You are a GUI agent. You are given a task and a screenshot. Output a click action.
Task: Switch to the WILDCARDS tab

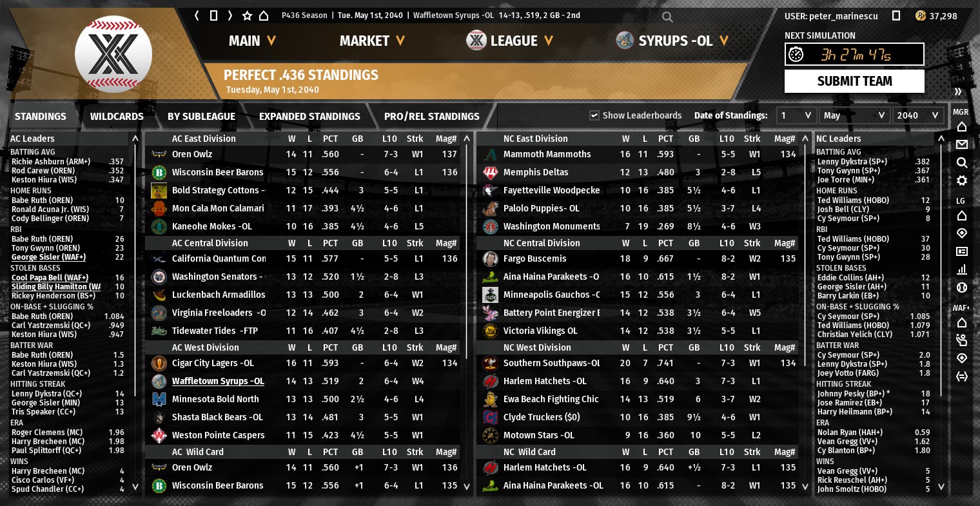117,116
